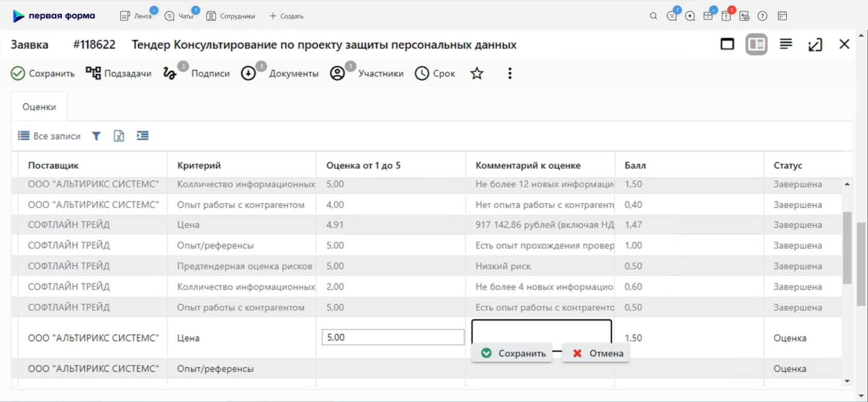Sort by the Балл column header

coord(635,165)
